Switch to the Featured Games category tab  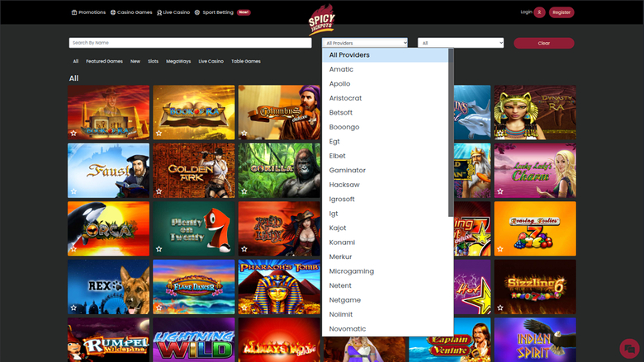point(104,61)
